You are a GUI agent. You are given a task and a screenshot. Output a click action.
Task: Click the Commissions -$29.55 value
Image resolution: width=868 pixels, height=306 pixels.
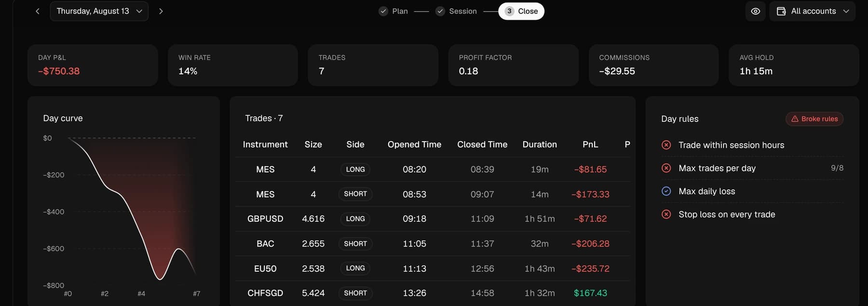[617, 71]
